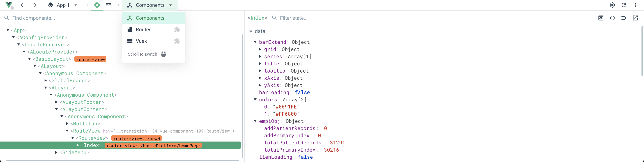Collapse the barExtend object node
This screenshot has width=644, height=162.
pos(255,42)
